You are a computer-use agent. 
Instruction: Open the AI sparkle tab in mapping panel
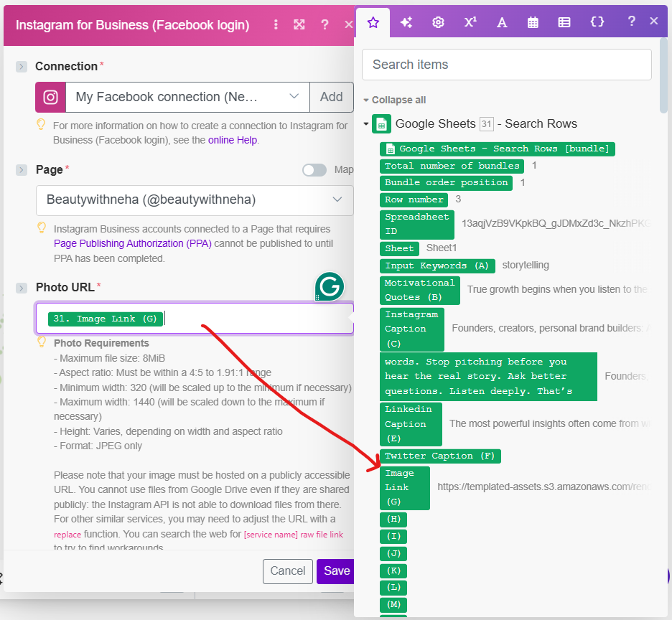tap(406, 22)
